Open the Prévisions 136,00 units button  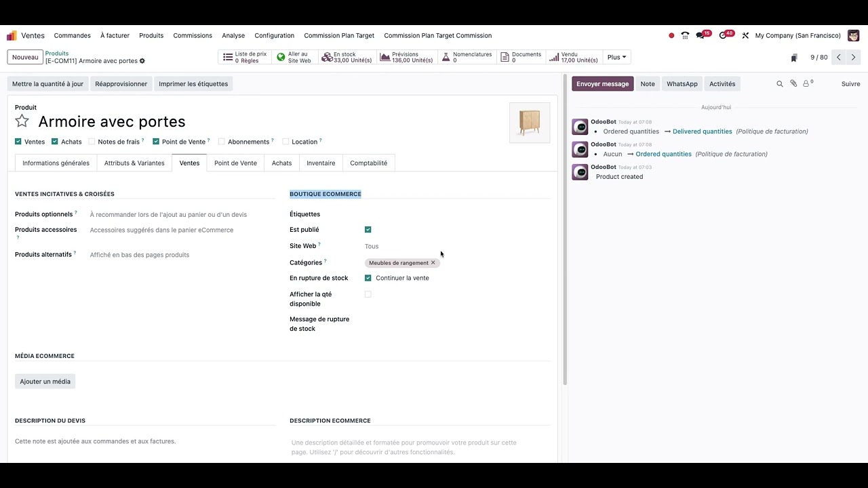pyautogui.click(x=407, y=58)
